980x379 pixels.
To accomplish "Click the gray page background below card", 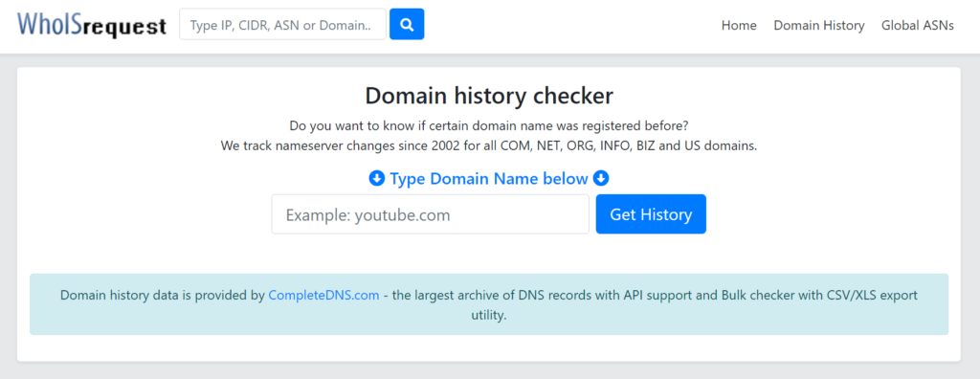I will click(489, 371).
